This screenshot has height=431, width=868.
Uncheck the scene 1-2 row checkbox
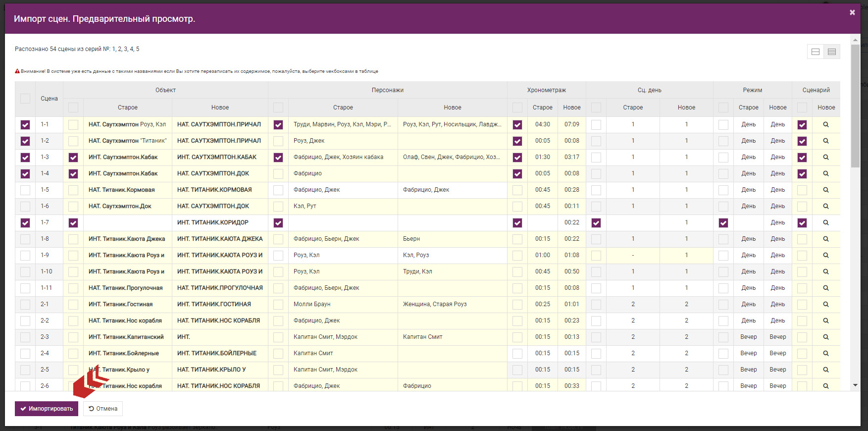click(x=25, y=141)
